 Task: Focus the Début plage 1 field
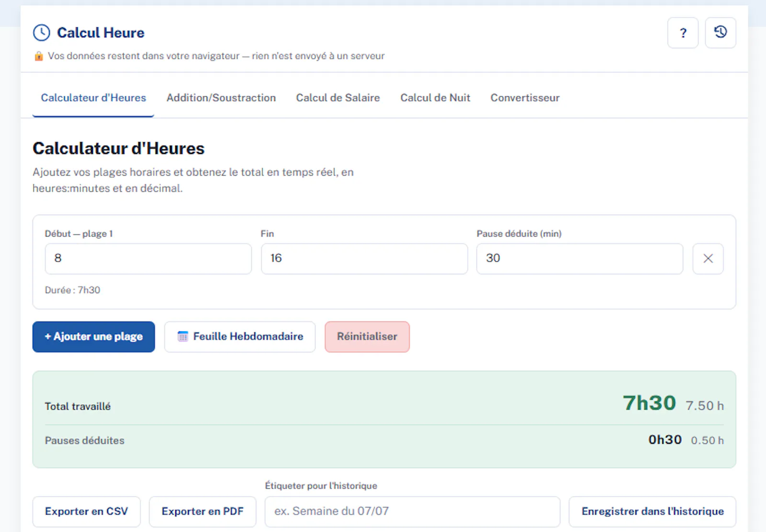point(148,259)
